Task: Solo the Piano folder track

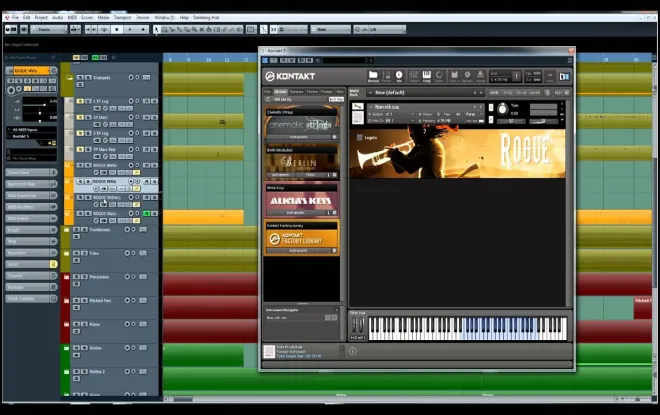Action: 85,324
